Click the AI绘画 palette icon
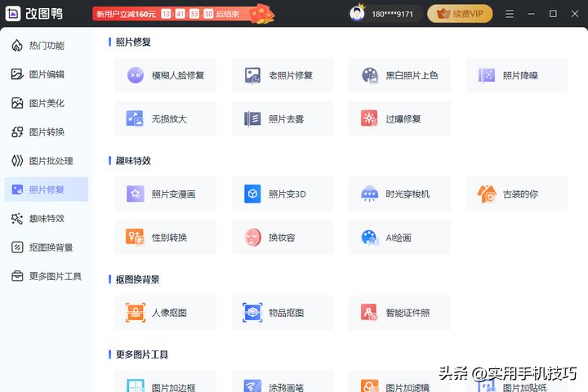This screenshot has height=392, width=588. tap(369, 237)
